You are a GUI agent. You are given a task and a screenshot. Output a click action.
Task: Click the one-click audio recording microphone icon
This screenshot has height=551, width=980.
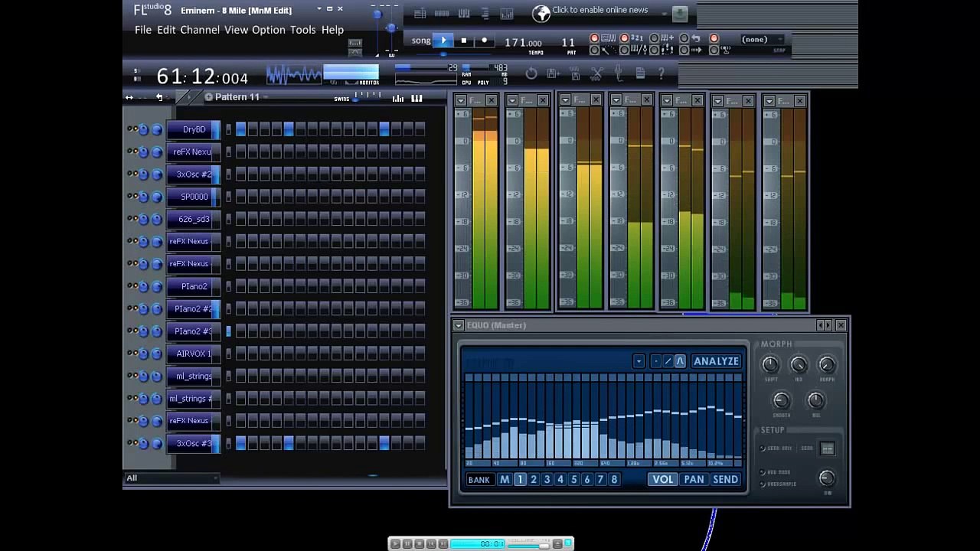click(619, 73)
